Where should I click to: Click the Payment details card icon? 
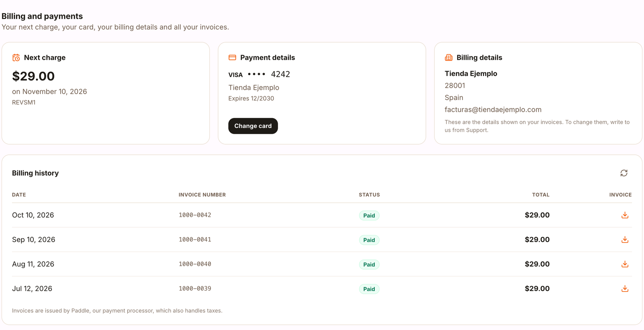click(232, 57)
